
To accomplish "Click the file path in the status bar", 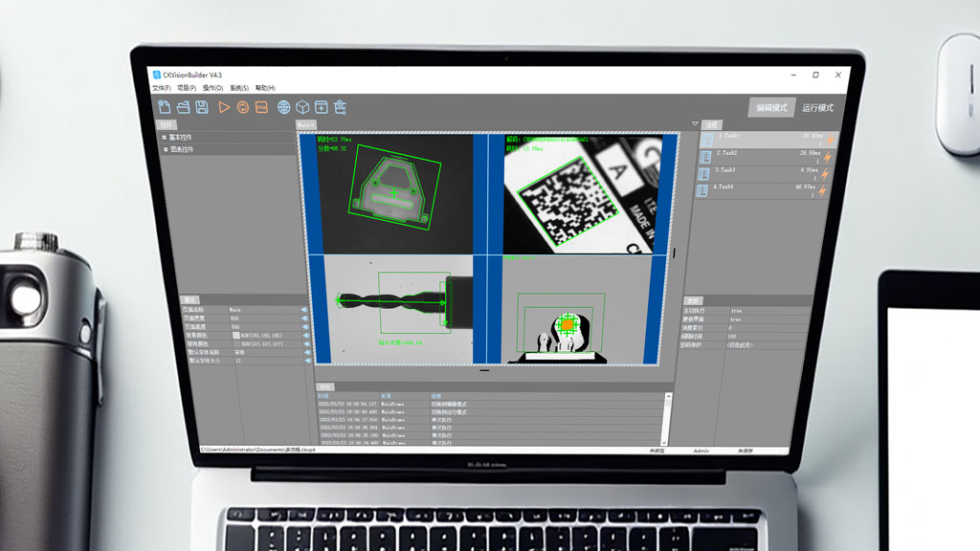I will (x=257, y=450).
